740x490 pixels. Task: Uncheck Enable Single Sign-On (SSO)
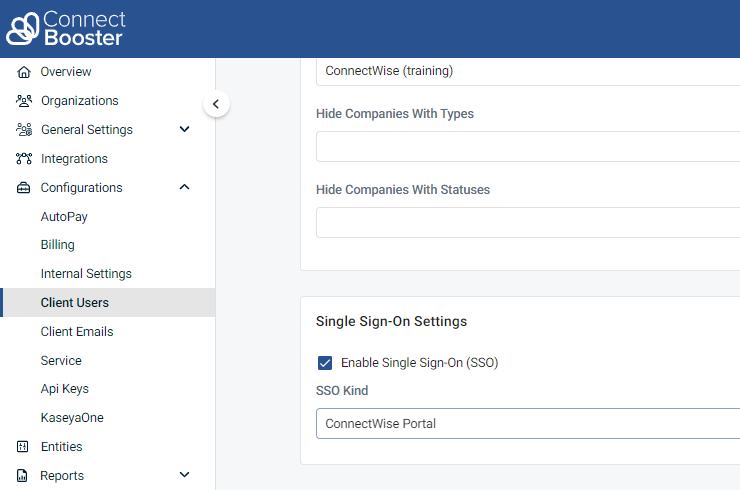[x=325, y=363]
